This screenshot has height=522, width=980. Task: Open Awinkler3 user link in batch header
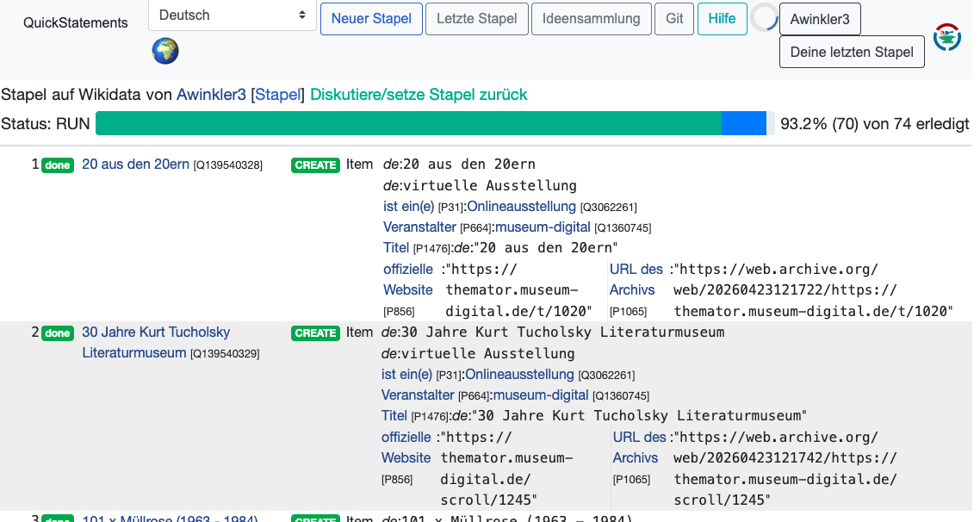click(x=211, y=95)
